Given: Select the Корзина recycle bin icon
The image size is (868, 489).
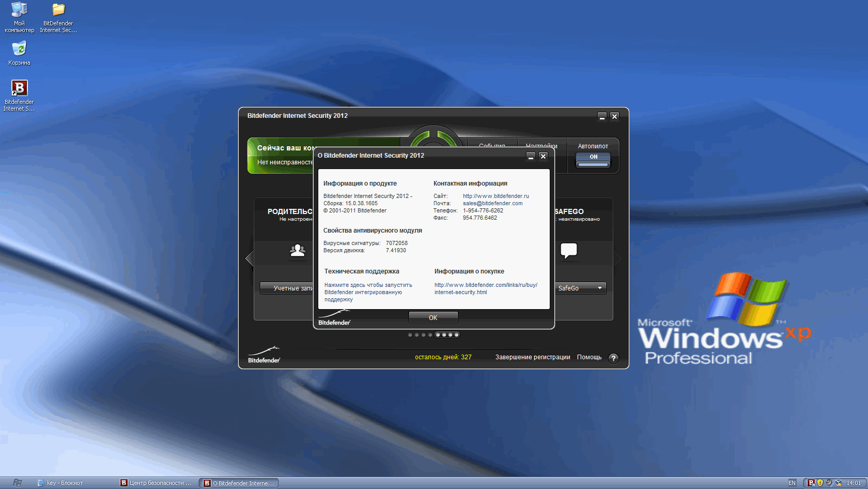Looking at the screenshot, I should tap(19, 53).
